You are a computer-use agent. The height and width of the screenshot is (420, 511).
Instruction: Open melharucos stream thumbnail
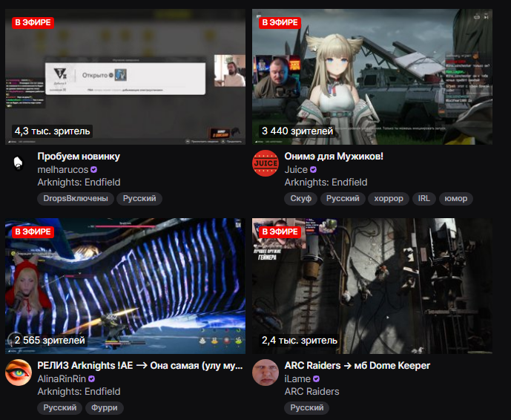click(125, 76)
